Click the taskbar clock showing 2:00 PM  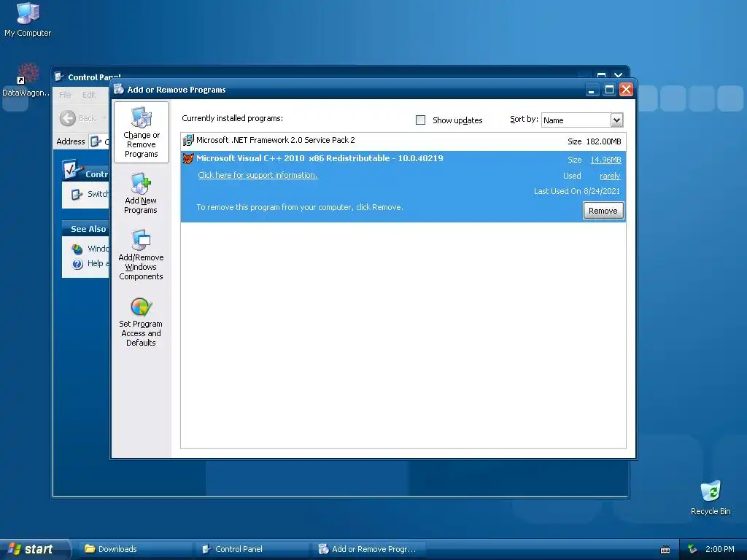tap(719, 549)
